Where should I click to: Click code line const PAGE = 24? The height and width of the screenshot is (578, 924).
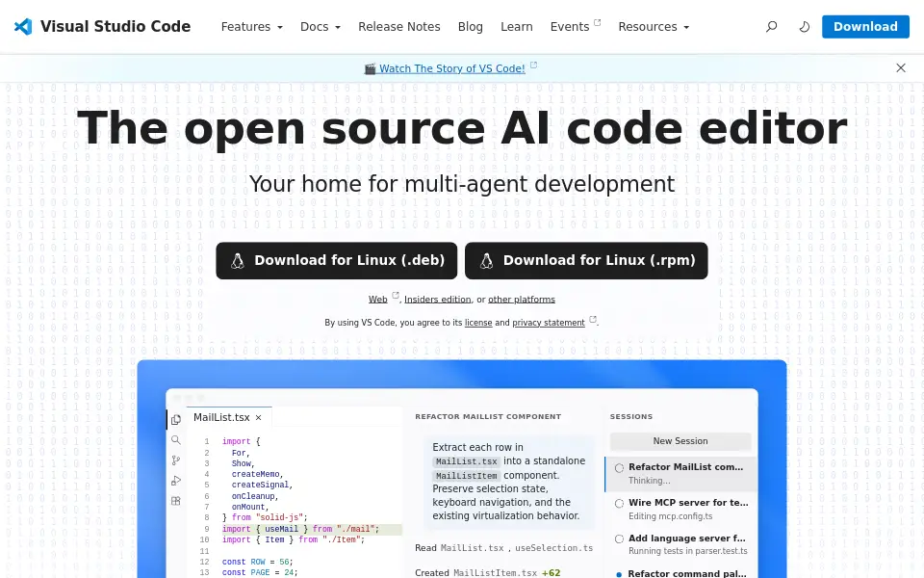point(260,572)
